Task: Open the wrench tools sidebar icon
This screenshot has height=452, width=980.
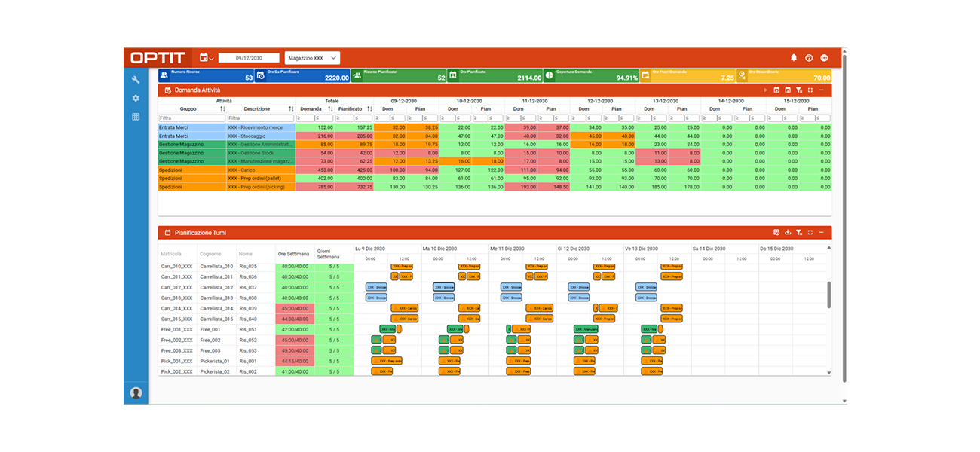Action: pos(136,80)
